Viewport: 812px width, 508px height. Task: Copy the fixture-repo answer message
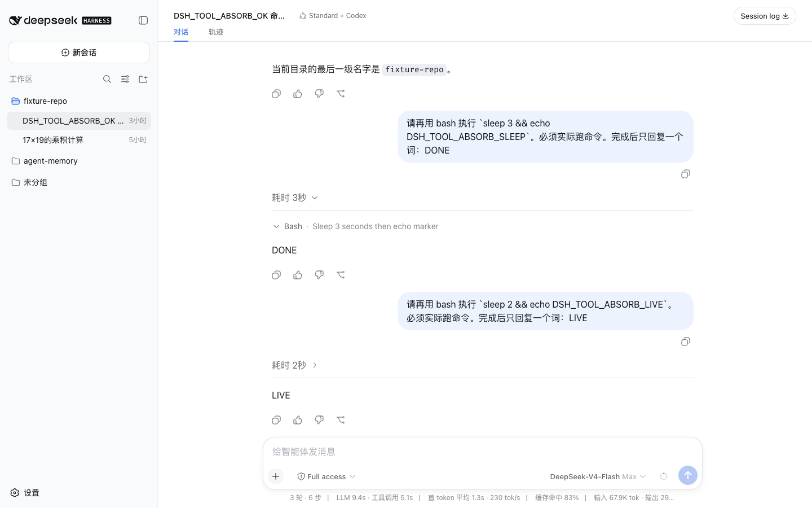[276, 94]
